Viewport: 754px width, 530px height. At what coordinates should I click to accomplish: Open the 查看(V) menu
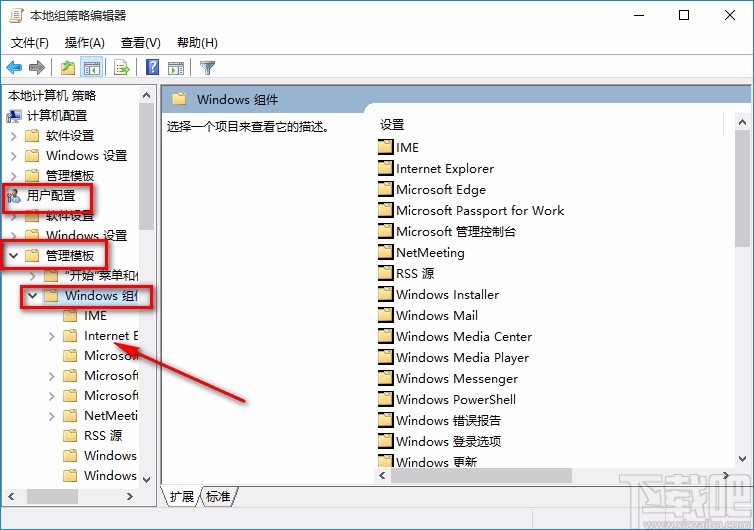click(x=140, y=43)
